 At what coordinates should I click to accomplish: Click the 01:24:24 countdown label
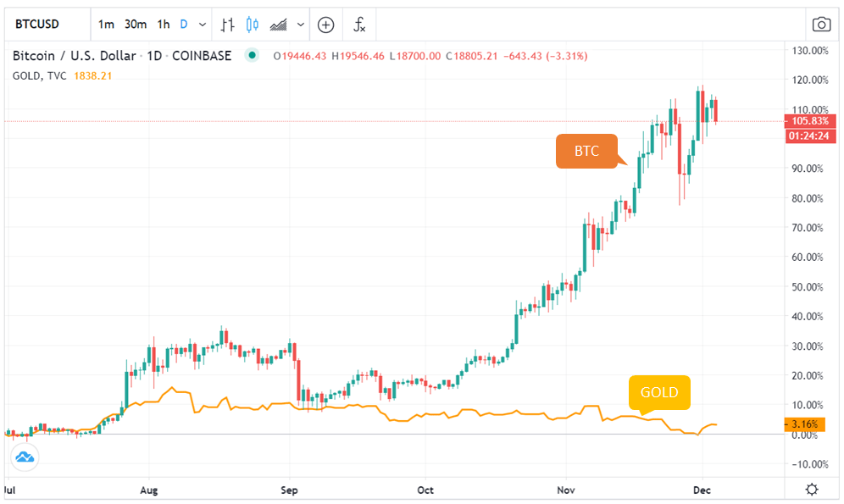pyautogui.click(x=810, y=136)
